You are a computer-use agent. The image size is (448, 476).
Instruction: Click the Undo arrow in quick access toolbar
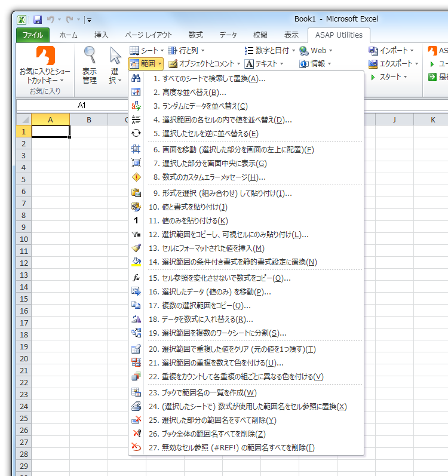point(50,20)
